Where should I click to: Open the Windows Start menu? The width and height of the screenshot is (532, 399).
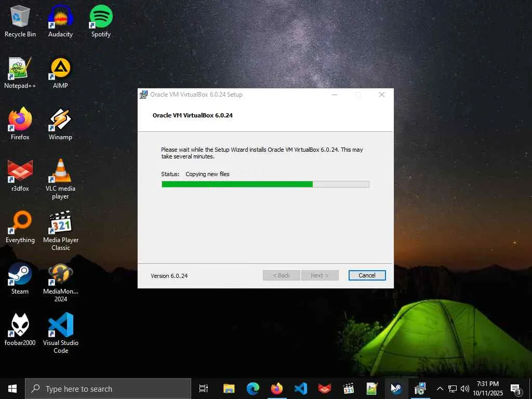point(12,389)
